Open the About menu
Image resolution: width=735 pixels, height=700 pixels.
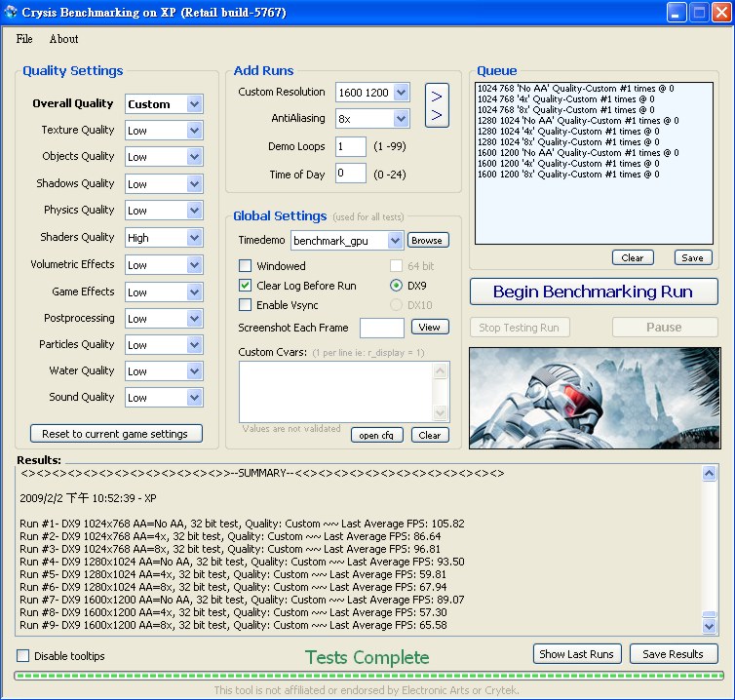click(63, 39)
